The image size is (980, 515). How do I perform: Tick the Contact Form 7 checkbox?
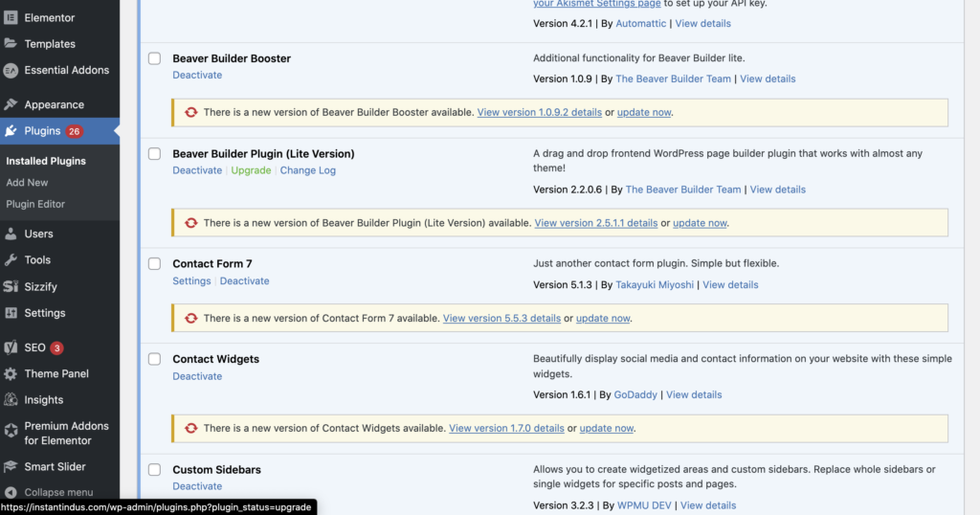(154, 264)
